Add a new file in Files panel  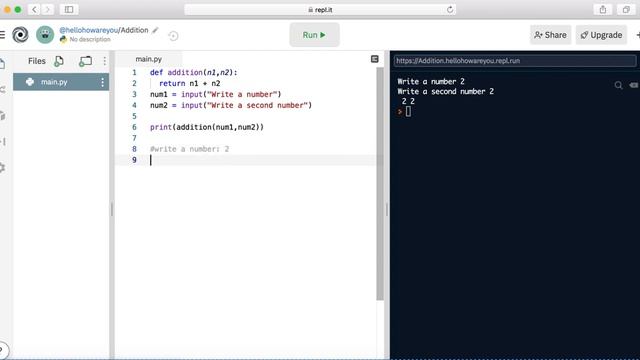pos(59,61)
